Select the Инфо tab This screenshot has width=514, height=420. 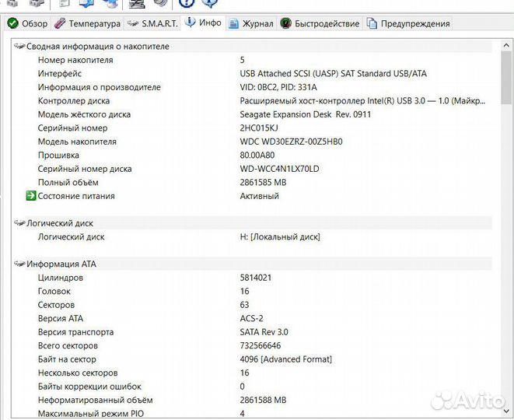203,23
